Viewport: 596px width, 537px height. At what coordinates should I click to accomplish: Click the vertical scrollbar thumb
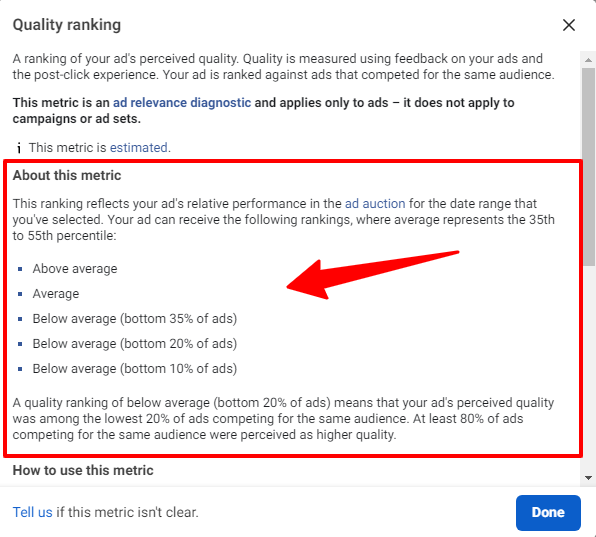point(588,166)
